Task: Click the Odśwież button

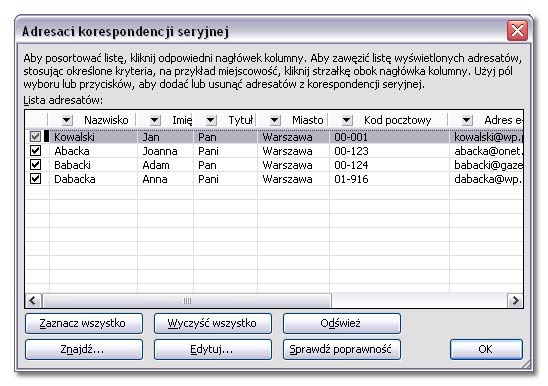Action: [341, 323]
